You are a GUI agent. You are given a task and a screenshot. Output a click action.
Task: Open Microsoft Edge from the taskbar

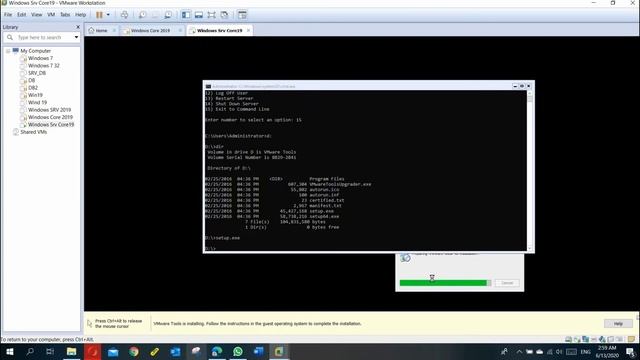(x=217, y=351)
